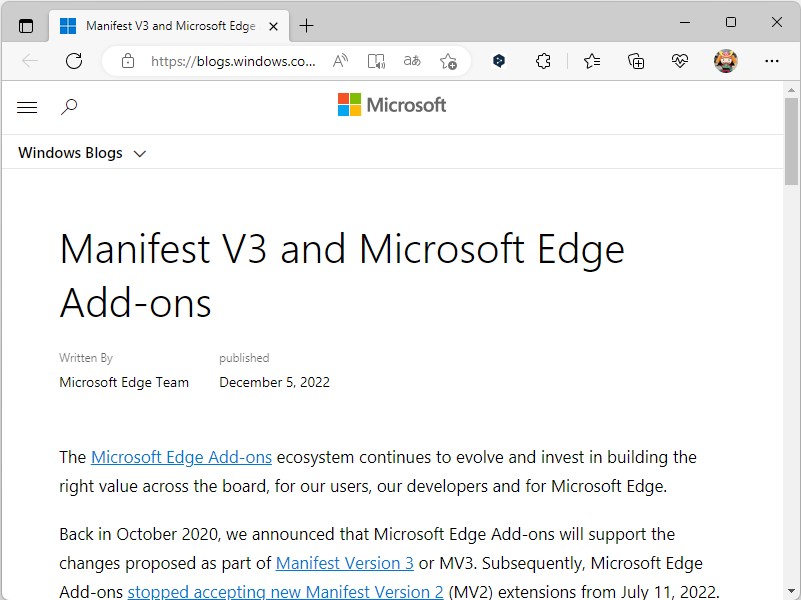Refresh the current page
801x600 pixels.
73,61
